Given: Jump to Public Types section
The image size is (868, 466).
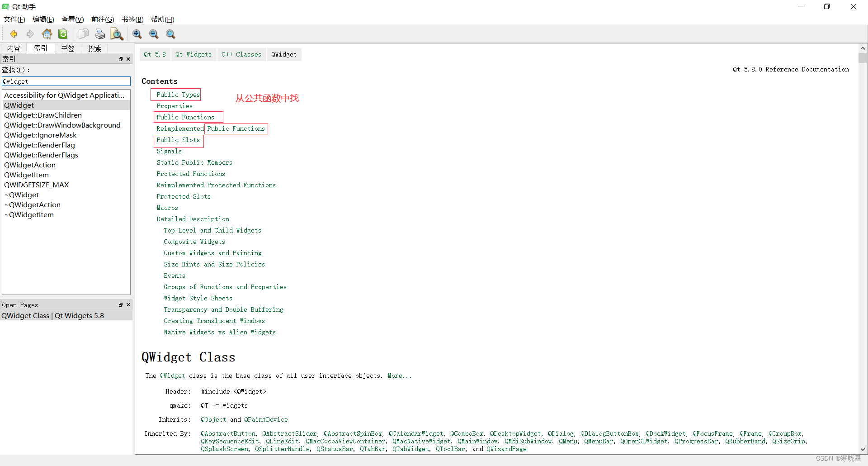Looking at the screenshot, I should 178,95.
